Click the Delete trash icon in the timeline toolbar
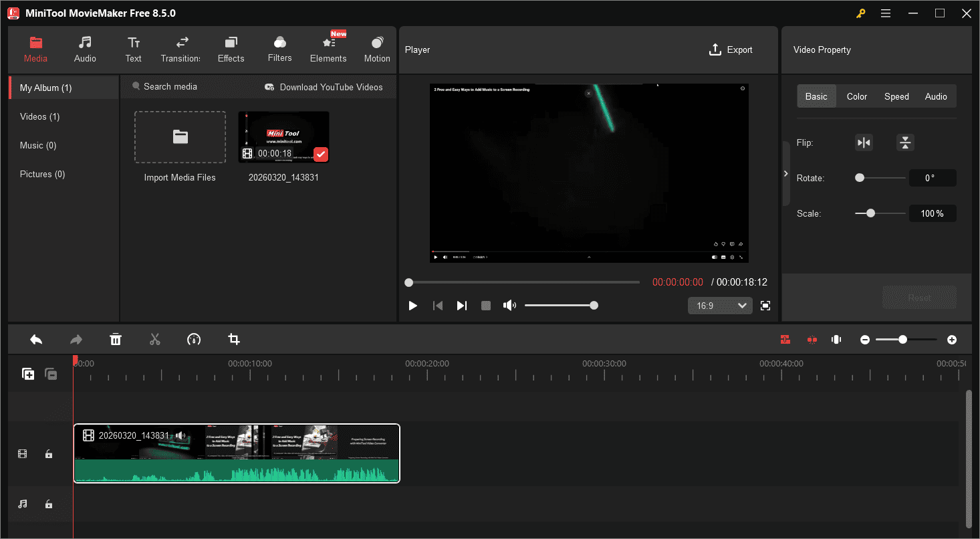The height and width of the screenshot is (539, 980). pos(116,339)
